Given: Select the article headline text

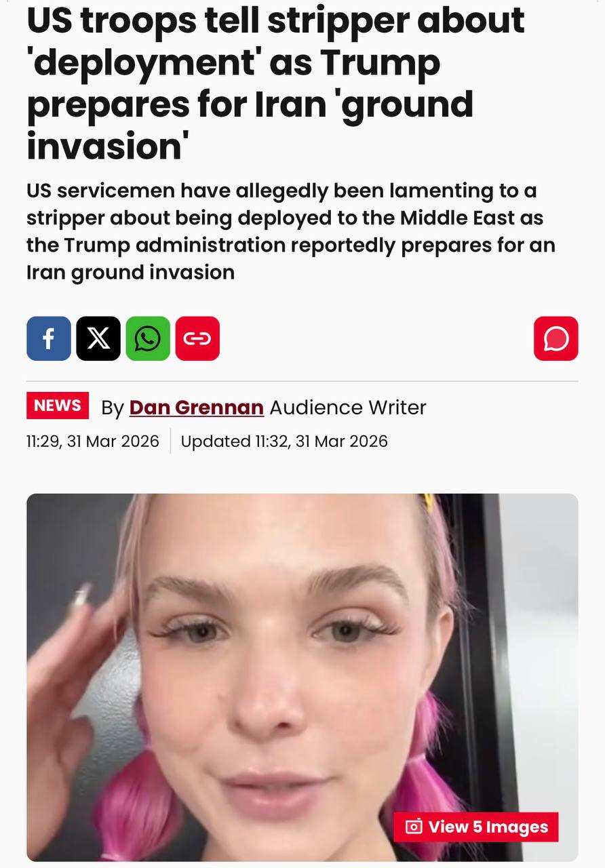Looking at the screenshot, I should click(x=276, y=83).
